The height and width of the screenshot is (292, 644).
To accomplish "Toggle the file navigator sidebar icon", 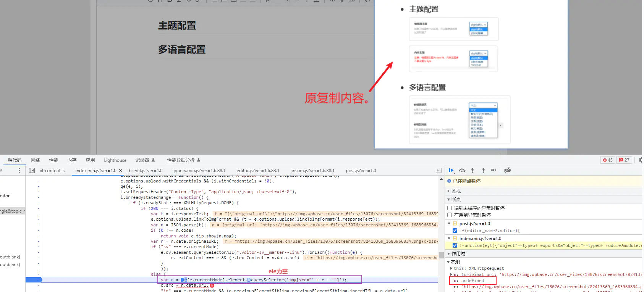I will [x=32, y=171].
